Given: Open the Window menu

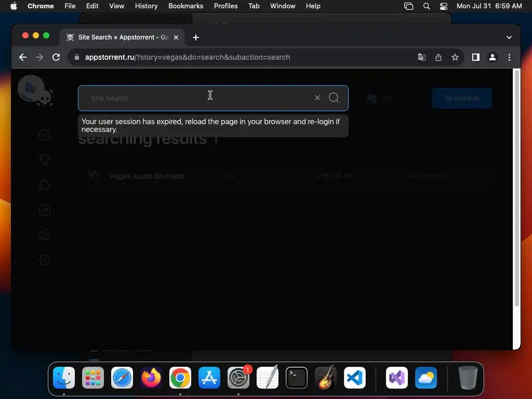Looking at the screenshot, I should [x=283, y=6].
